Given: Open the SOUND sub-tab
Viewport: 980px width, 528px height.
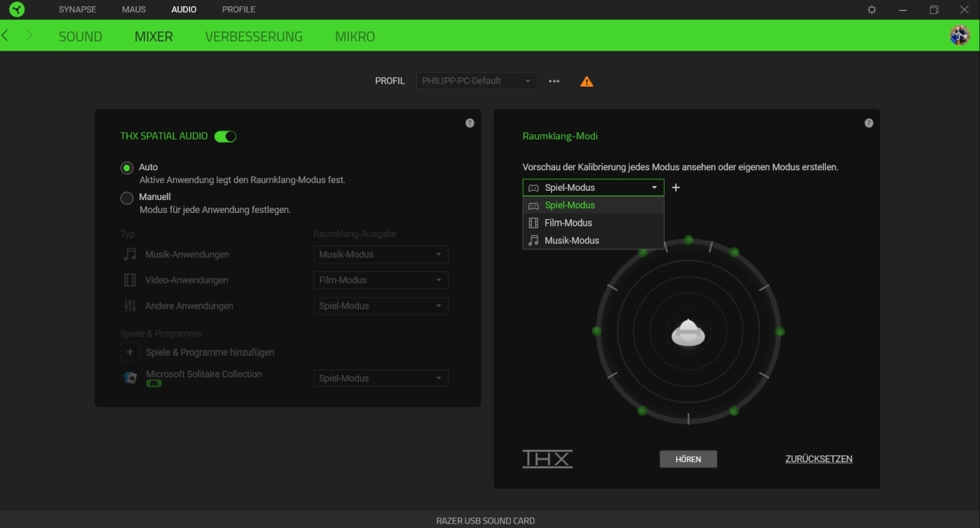Looking at the screenshot, I should click(80, 36).
